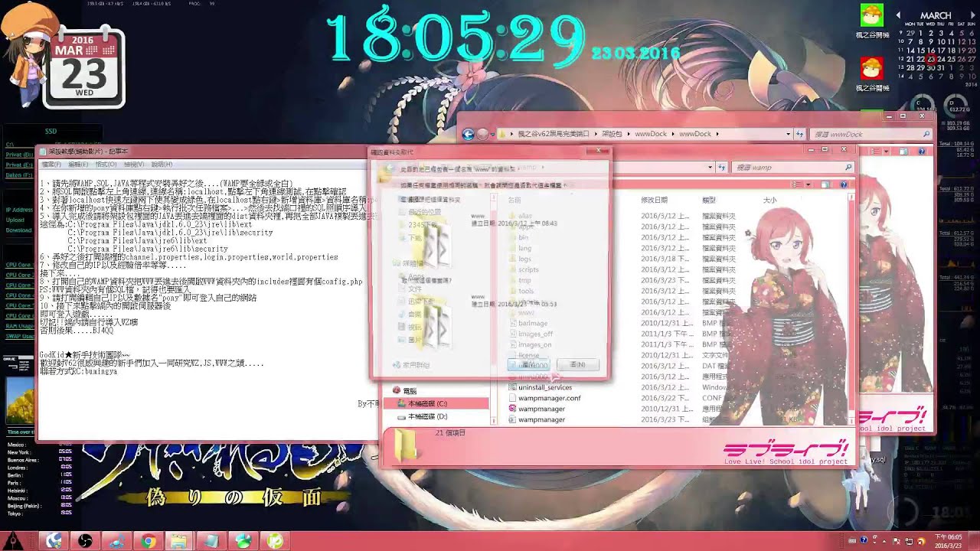Sort by the 類型 column
This screenshot has width=980, height=551.
(709, 200)
